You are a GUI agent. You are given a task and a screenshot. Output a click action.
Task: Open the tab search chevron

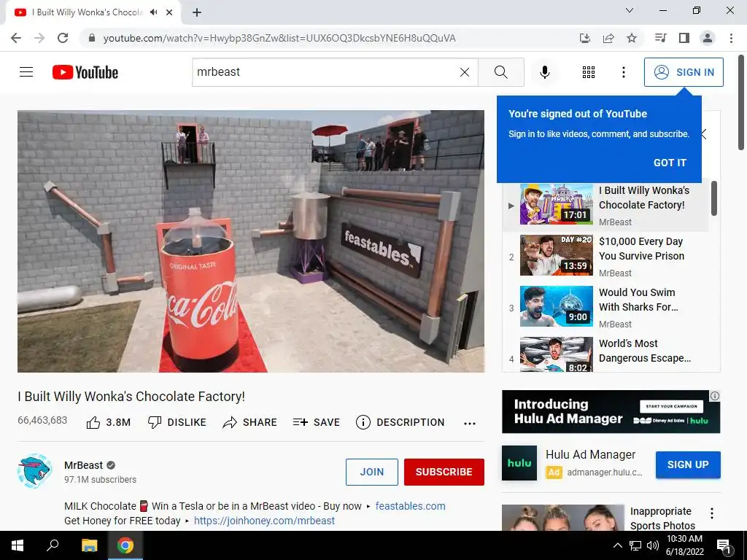pos(629,10)
